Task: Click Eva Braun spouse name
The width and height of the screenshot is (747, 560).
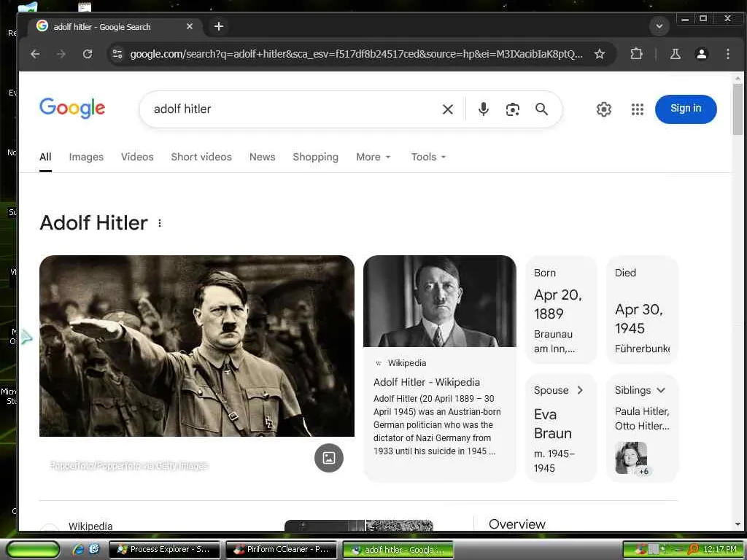Action: pos(553,424)
